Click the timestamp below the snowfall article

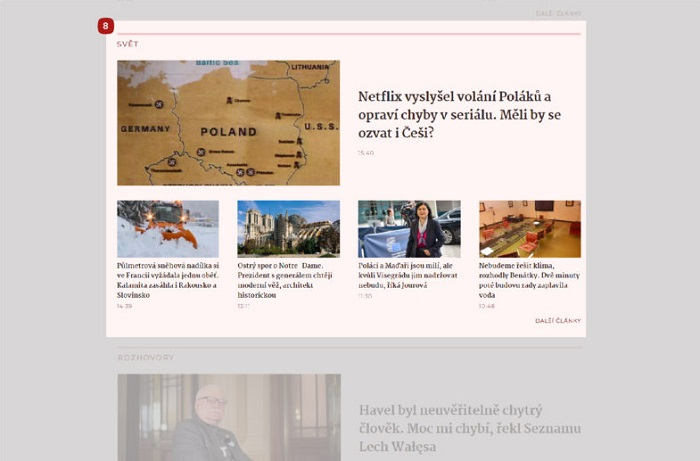coord(124,306)
